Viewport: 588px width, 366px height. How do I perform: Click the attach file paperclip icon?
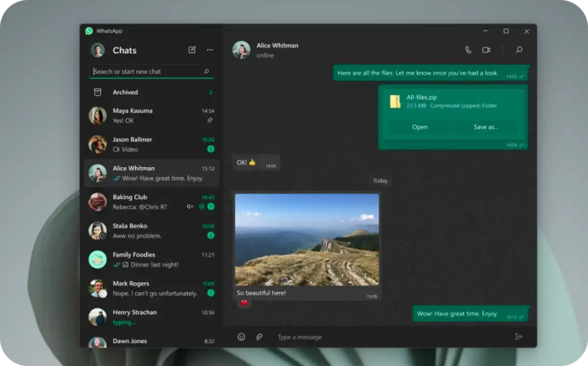[259, 337]
